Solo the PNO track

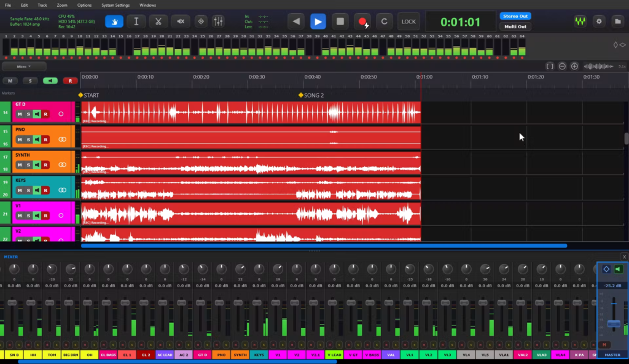28,139
